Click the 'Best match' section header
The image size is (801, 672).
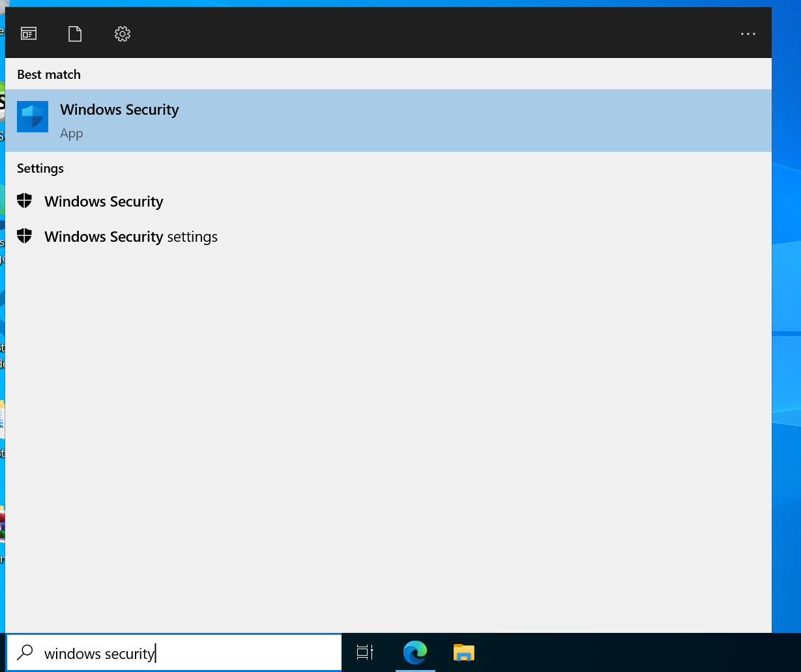pos(49,74)
